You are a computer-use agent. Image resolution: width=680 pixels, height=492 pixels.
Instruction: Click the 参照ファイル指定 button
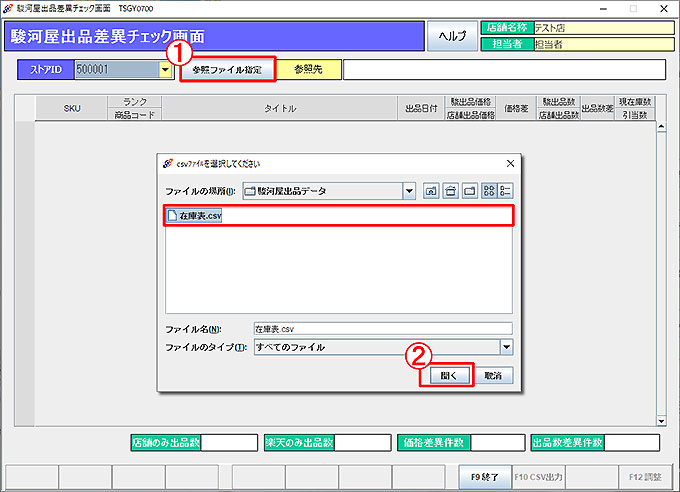point(227,69)
